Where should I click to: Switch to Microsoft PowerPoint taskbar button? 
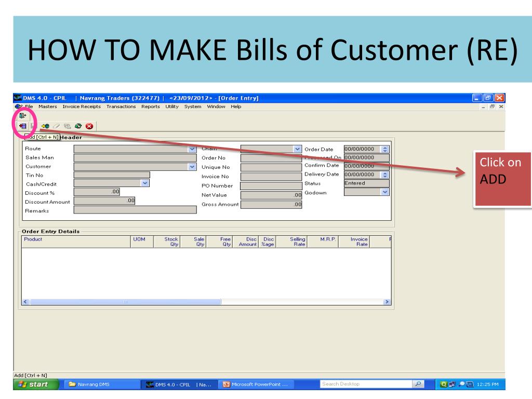[x=257, y=384]
